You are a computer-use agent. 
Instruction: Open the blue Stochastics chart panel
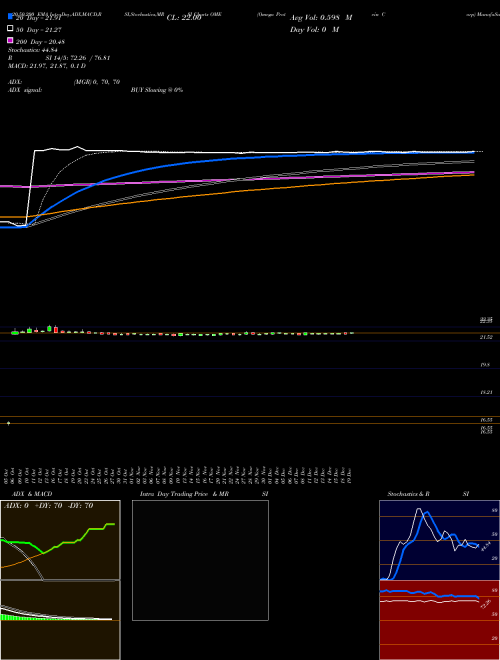[x=439, y=540]
